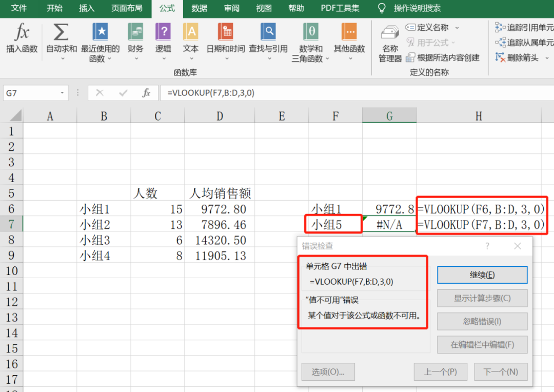
Task: Click the AutoSum (自动求和) sigma icon
Action: coord(61,32)
